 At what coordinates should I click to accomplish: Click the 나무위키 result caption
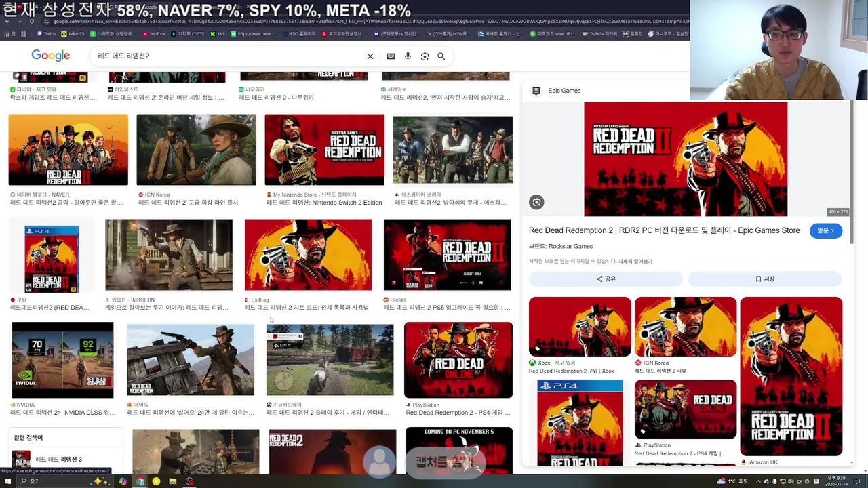pos(276,98)
